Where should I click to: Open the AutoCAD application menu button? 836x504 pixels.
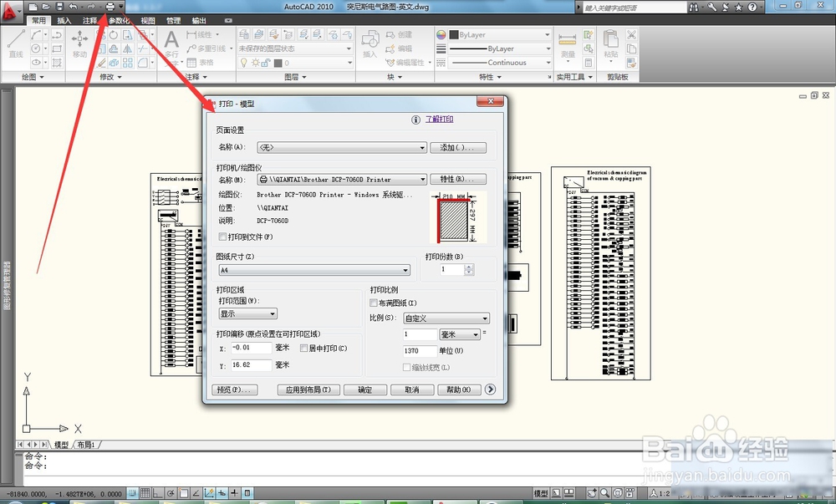pos(11,11)
